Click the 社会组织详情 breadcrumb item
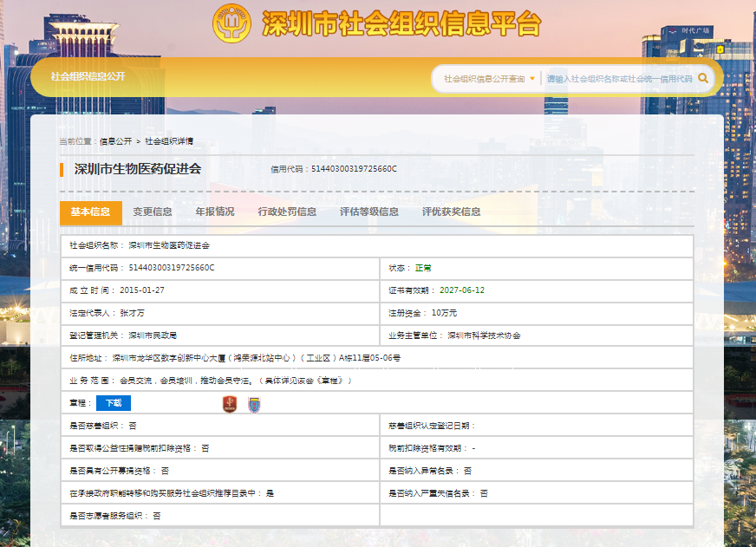The height and width of the screenshot is (547, 756). 169,140
